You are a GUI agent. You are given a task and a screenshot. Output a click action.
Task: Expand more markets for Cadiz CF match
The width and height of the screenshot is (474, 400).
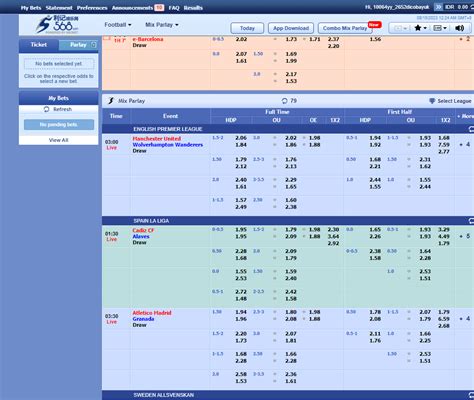pyautogui.click(x=465, y=236)
